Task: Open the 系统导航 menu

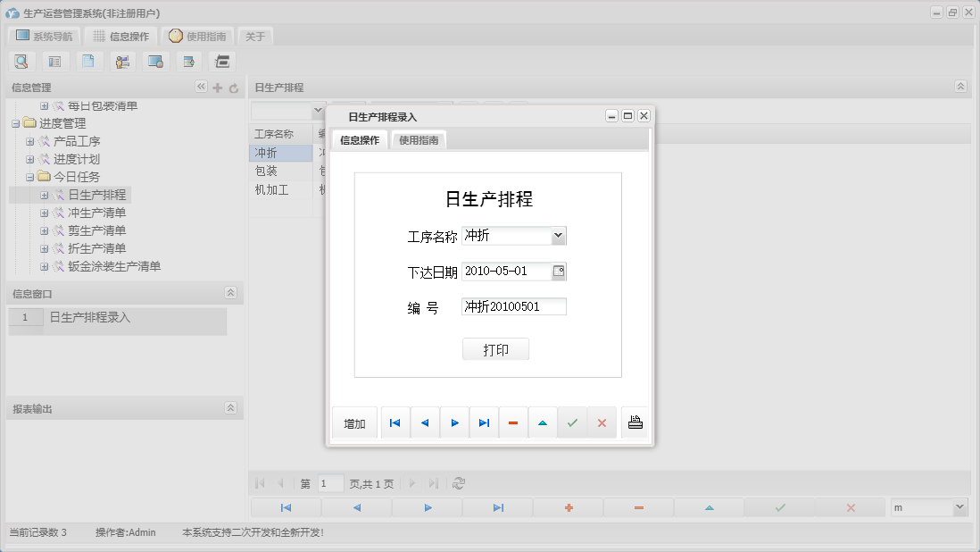Action: point(44,35)
